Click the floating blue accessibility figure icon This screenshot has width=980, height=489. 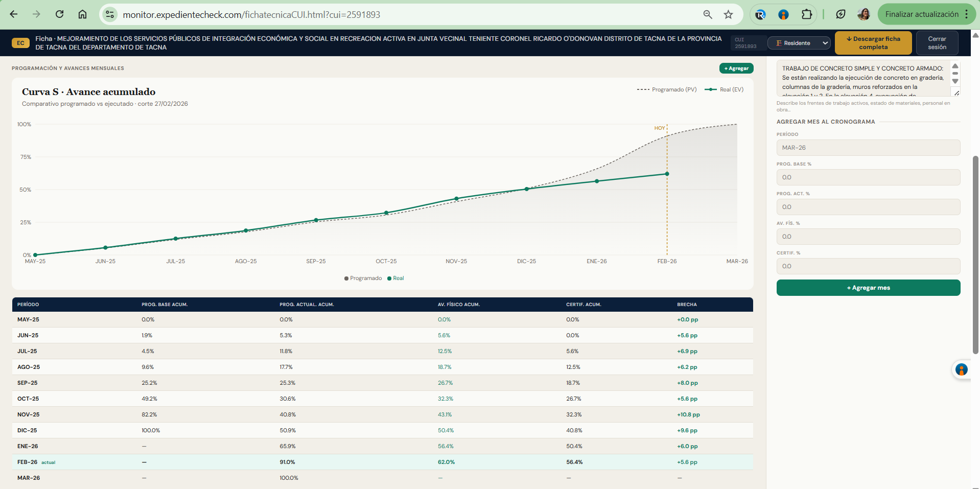[x=961, y=369]
